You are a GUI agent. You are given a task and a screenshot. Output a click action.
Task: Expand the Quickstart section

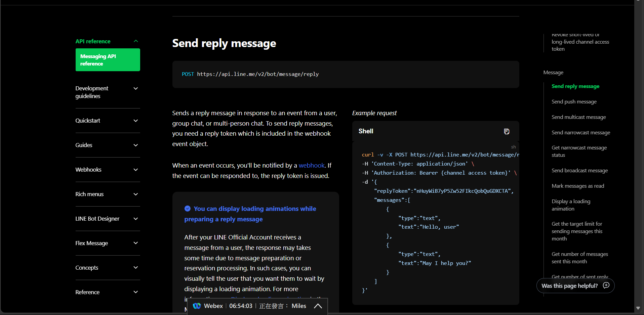(x=136, y=121)
